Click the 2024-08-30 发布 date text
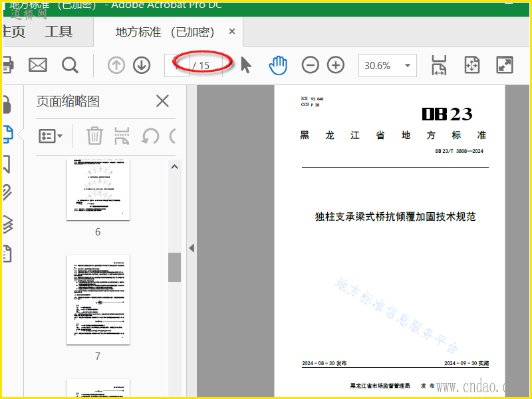The height and width of the screenshot is (399, 532). pos(325,363)
